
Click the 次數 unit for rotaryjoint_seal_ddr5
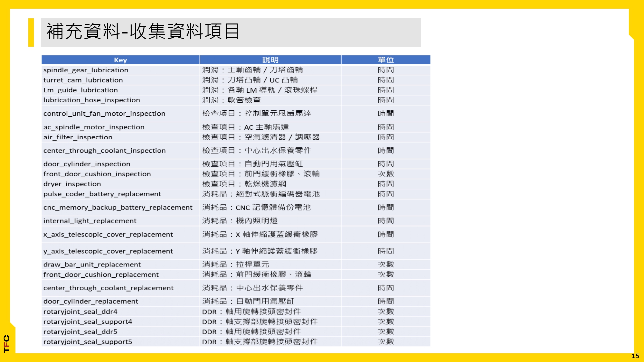386,331
